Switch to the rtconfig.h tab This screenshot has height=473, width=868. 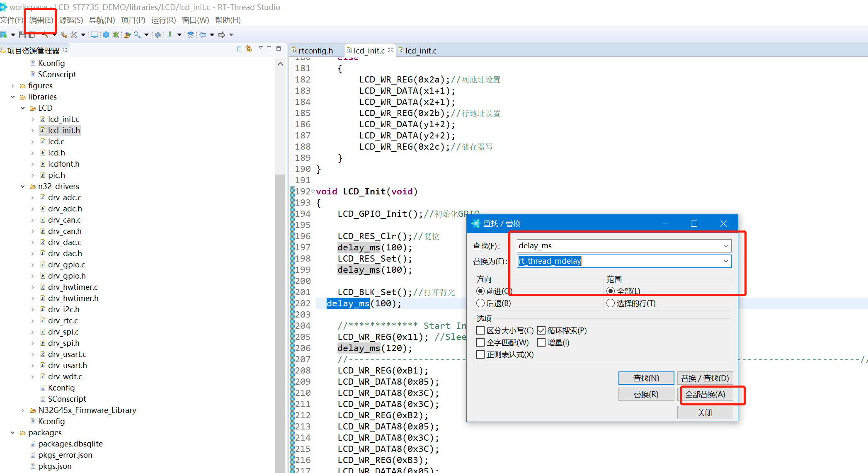pos(315,51)
